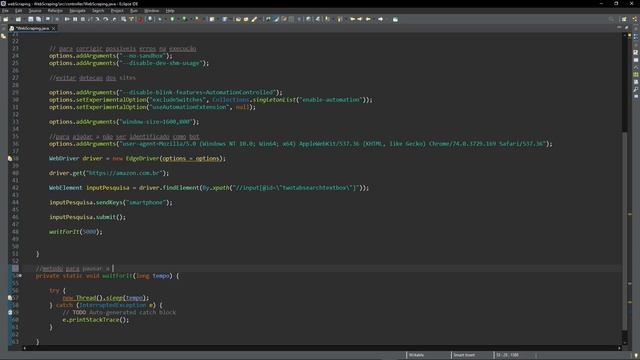Open the Project menu
Viewport: 640px width, 360px height.
(x=117, y=11)
